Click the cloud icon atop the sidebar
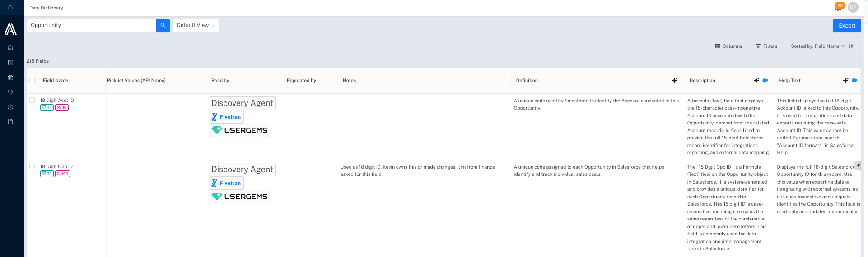 pos(10,8)
